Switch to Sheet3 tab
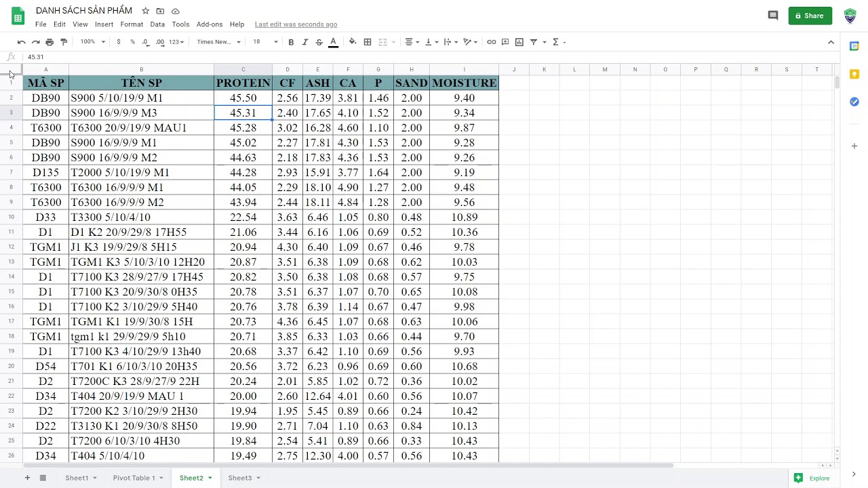 coord(239,478)
